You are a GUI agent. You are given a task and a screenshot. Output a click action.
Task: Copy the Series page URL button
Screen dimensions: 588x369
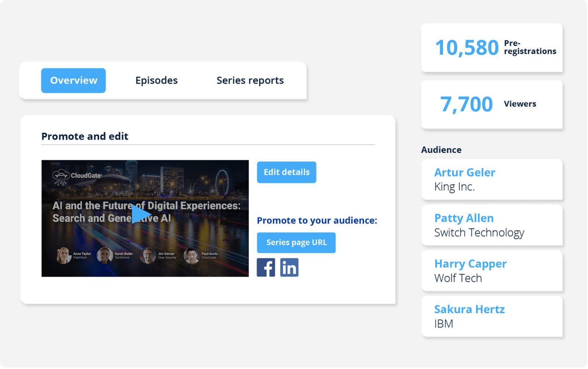(297, 243)
